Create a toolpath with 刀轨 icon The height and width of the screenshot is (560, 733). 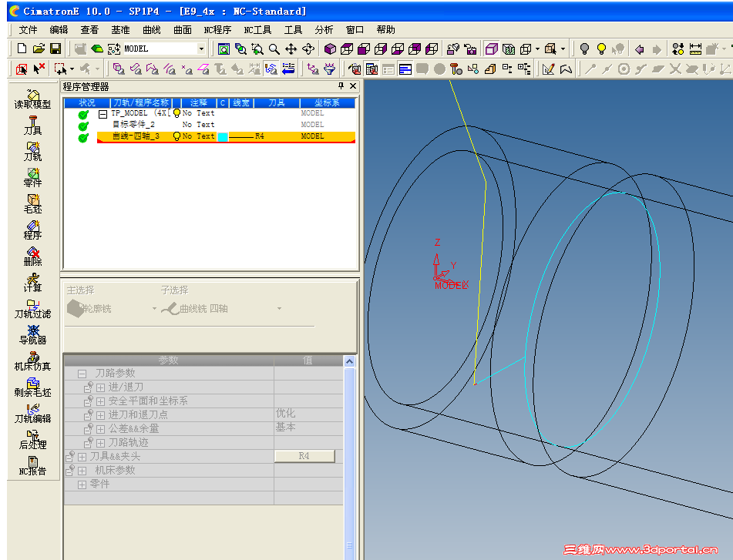coord(32,151)
